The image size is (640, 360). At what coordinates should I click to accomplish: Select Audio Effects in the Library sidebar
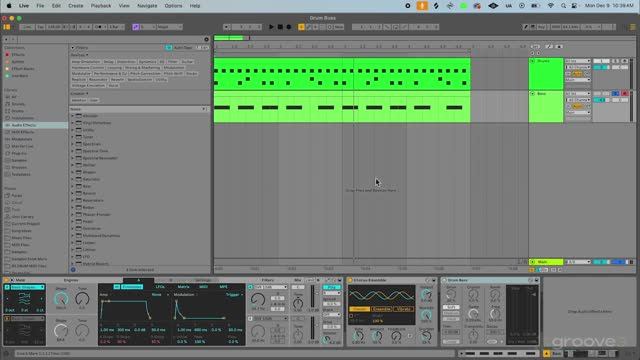[x=35, y=125]
